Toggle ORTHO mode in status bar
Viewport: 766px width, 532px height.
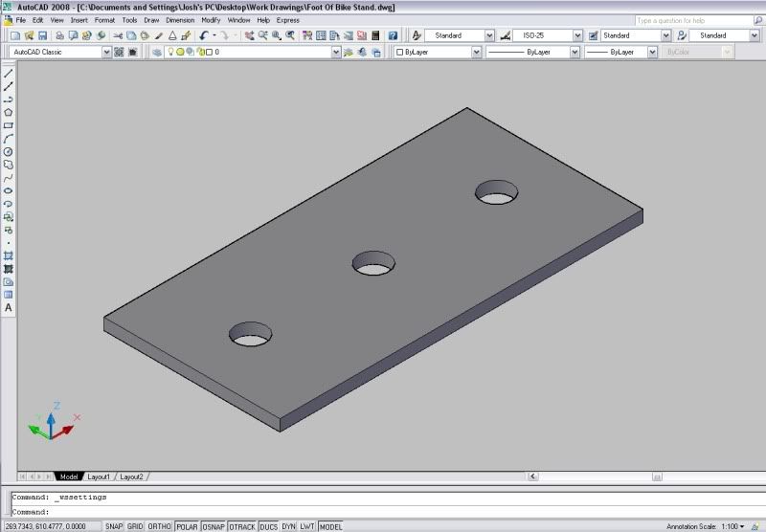point(160,526)
